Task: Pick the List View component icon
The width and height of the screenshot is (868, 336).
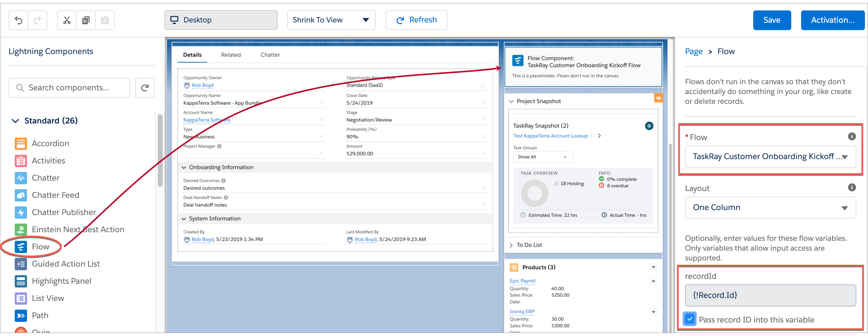Action: (21, 298)
